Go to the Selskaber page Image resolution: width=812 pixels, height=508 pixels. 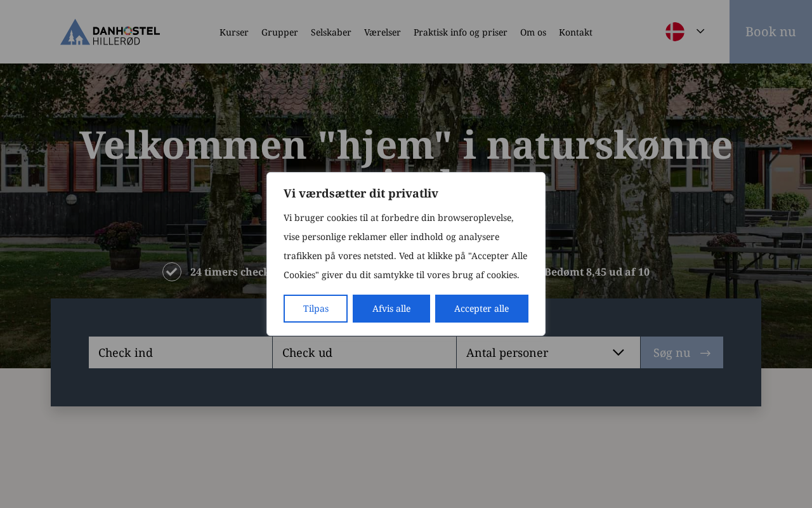click(331, 32)
